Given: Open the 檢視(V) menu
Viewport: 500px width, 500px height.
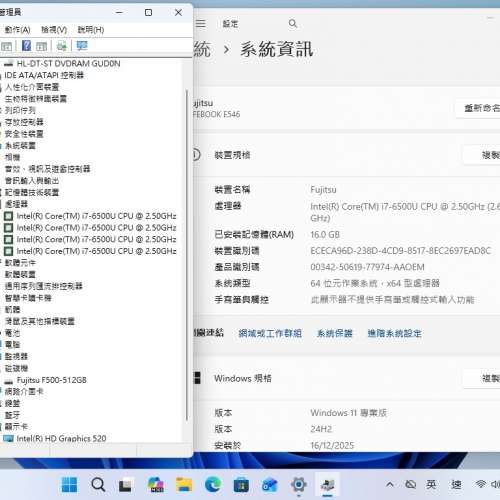Looking at the screenshot, I should point(54,30).
